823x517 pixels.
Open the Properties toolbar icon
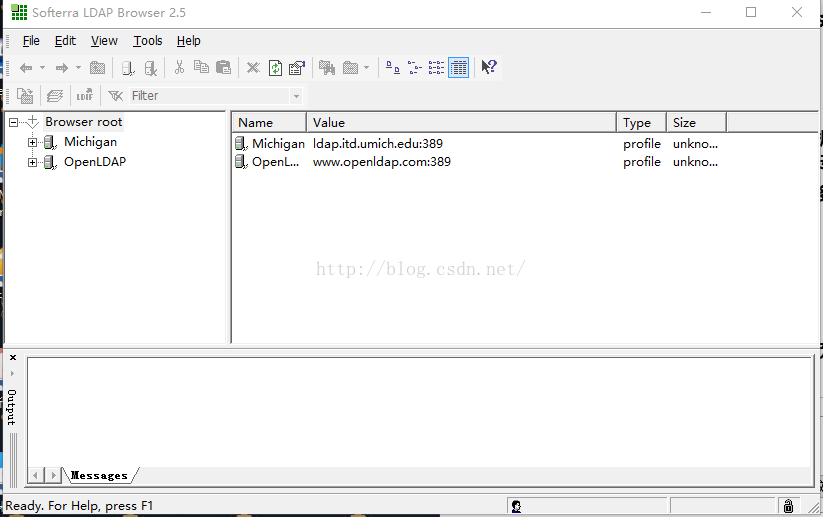click(x=297, y=68)
